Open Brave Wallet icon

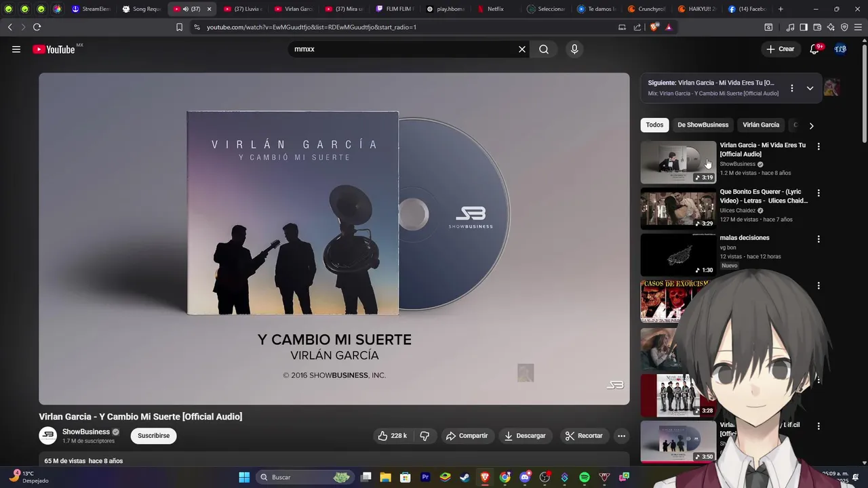point(817,27)
